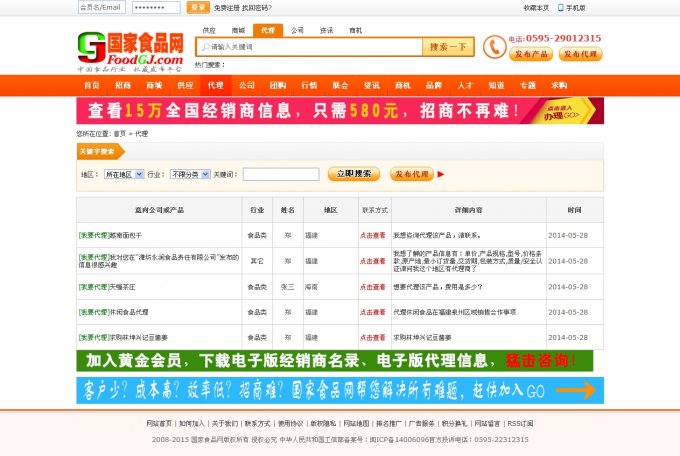Click the 其它 industry cell

pos(257,261)
